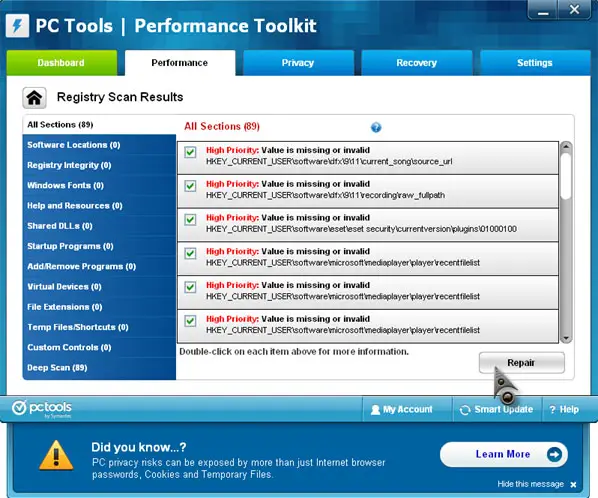Uncheck the recording raw_fullpath registry entry
The height and width of the screenshot is (498, 598).
190,186
